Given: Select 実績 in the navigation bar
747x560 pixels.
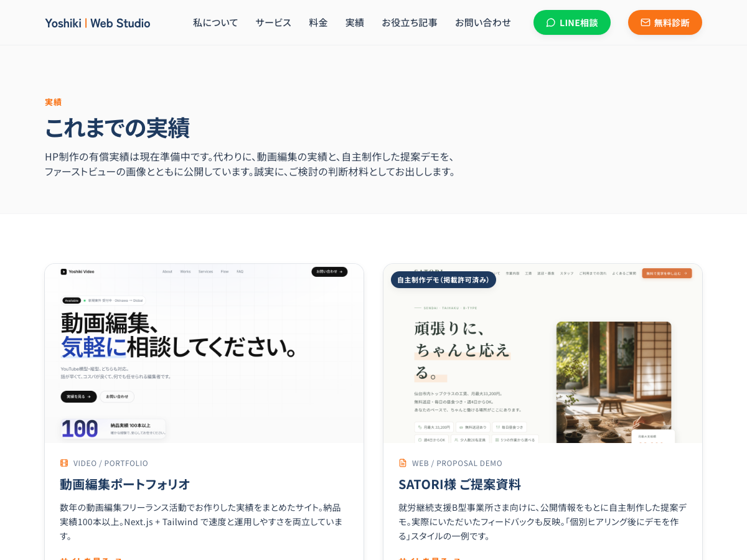Looking at the screenshot, I should [x=355, y=22].
